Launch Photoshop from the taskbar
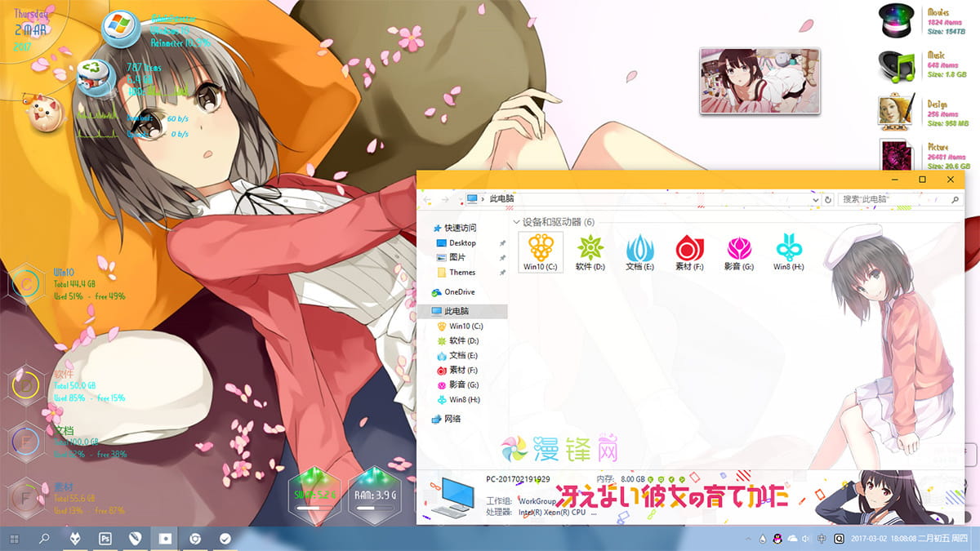The image size is (980, 551). [105, 539]
